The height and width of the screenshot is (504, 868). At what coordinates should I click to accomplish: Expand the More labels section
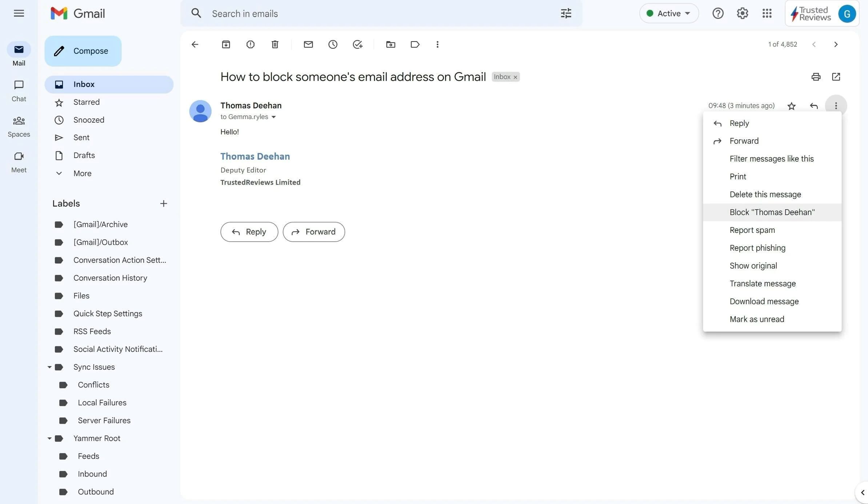click(82, 173)
